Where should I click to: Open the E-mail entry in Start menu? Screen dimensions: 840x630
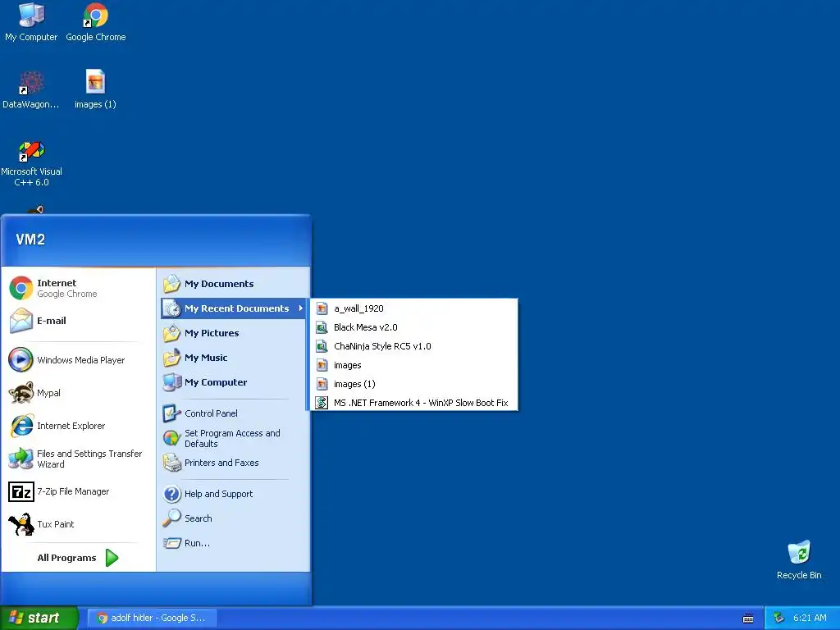tap(78, 321)
